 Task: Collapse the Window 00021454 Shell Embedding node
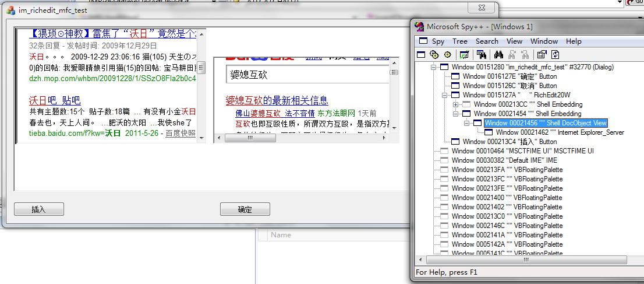455,114
